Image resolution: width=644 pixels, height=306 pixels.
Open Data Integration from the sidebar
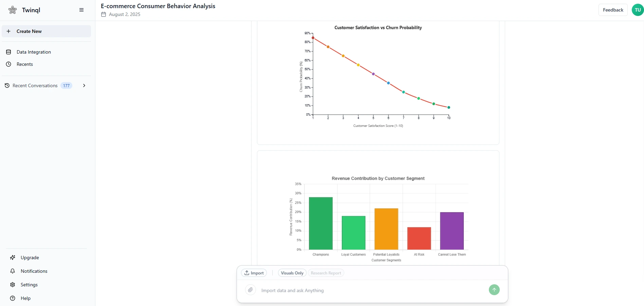[x=33, y=52]
